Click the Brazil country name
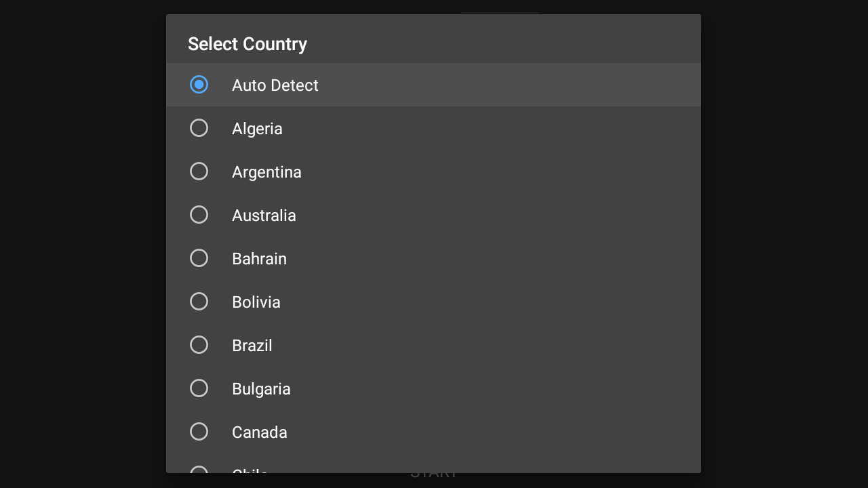Screen dimensions: 868x488 coord(252,346)
